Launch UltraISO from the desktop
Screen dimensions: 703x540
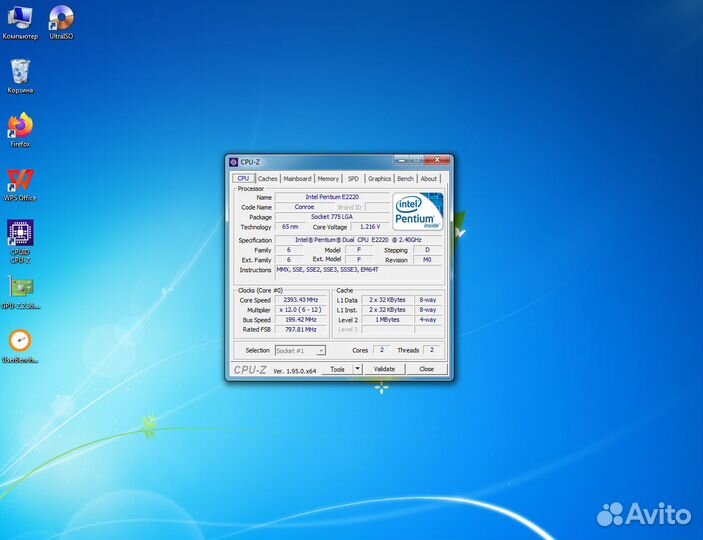61,22
